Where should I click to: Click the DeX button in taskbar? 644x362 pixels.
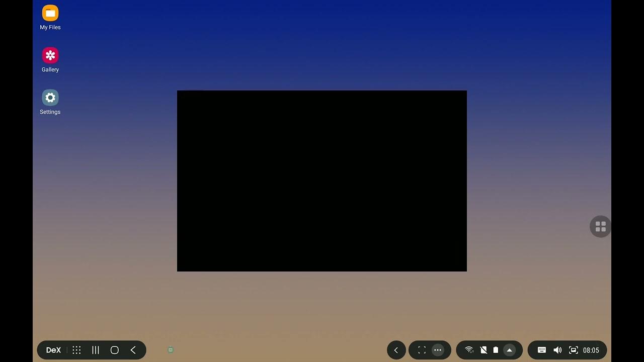[53, 350]
